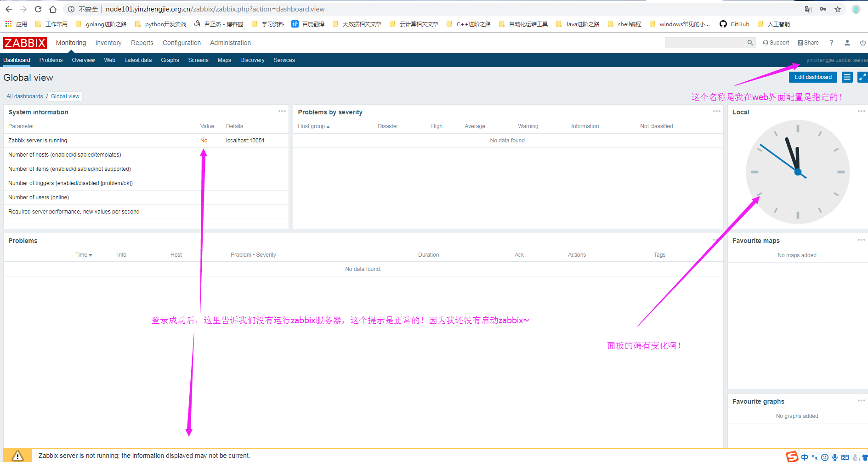The height and width of the screenshot is (462, 868).
Task: Click the browser back arrow
Action: click(9, 9)
